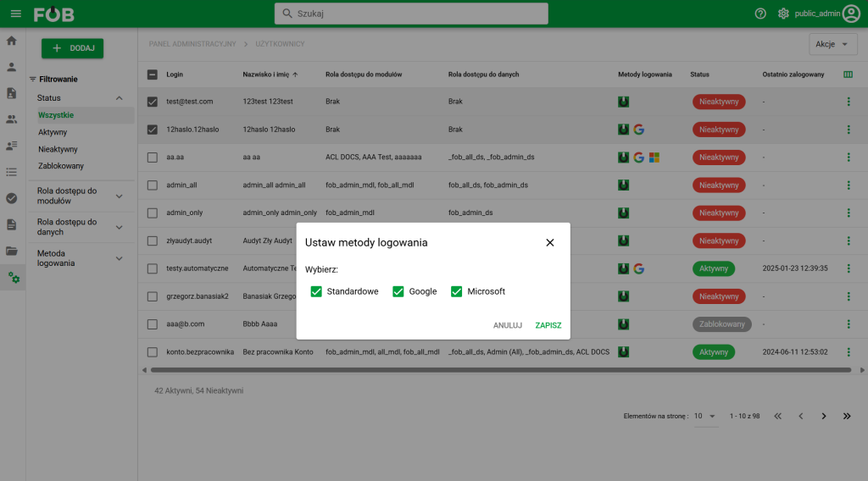Change items per page dropdown
The height and width of the screenshot is (481, 868).
[x=704, y=416]
